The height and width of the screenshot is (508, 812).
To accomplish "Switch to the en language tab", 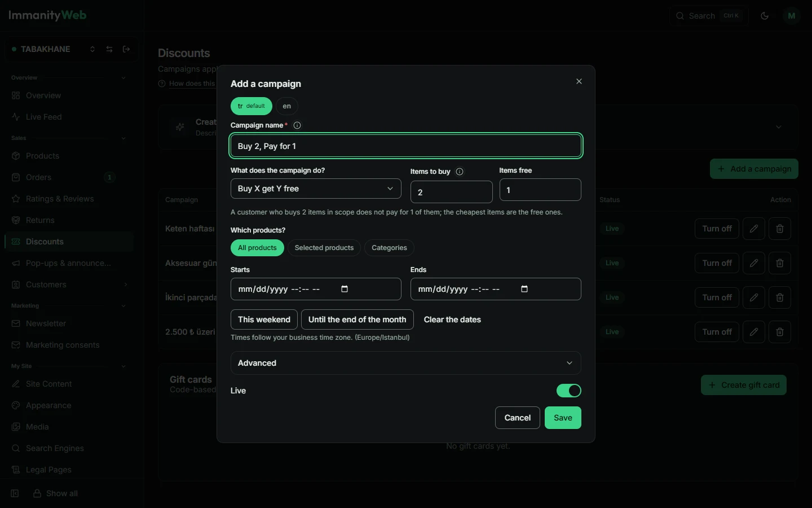I will pos(287,106).
